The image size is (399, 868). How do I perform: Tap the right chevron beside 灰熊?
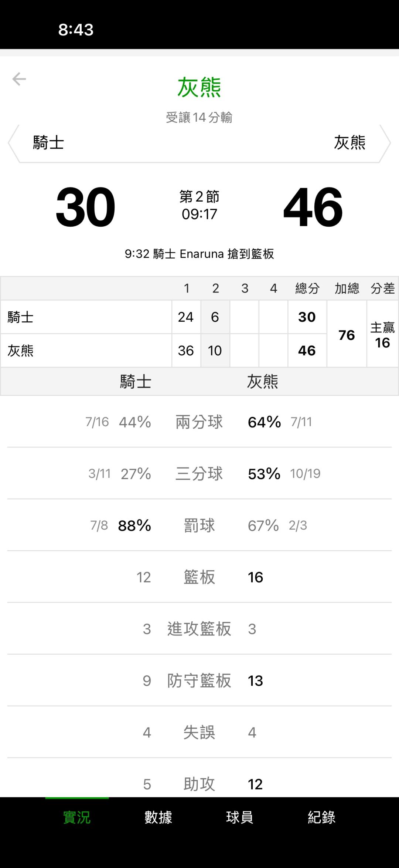coord(385,143)
